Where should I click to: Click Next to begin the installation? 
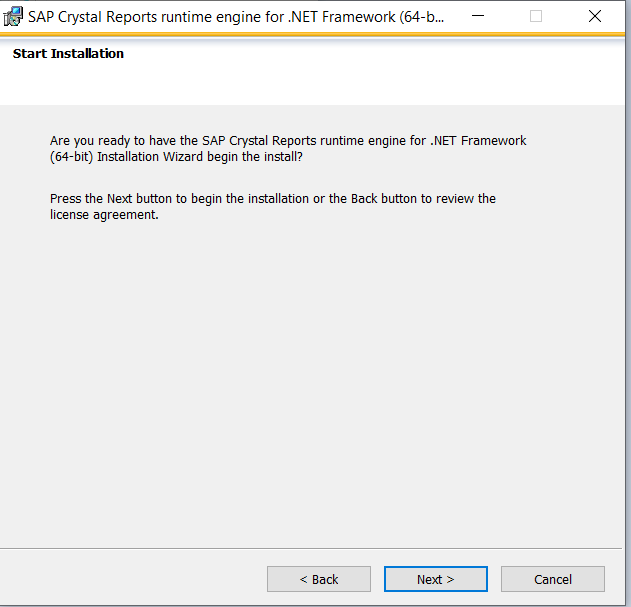tap(436, 579)
